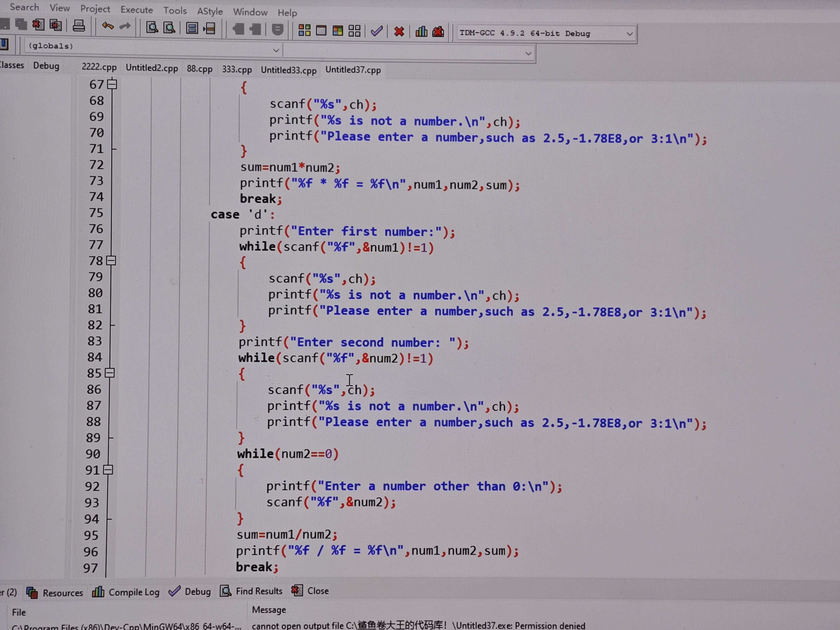Stop execution with the red X icon

[x=399, y=31]
